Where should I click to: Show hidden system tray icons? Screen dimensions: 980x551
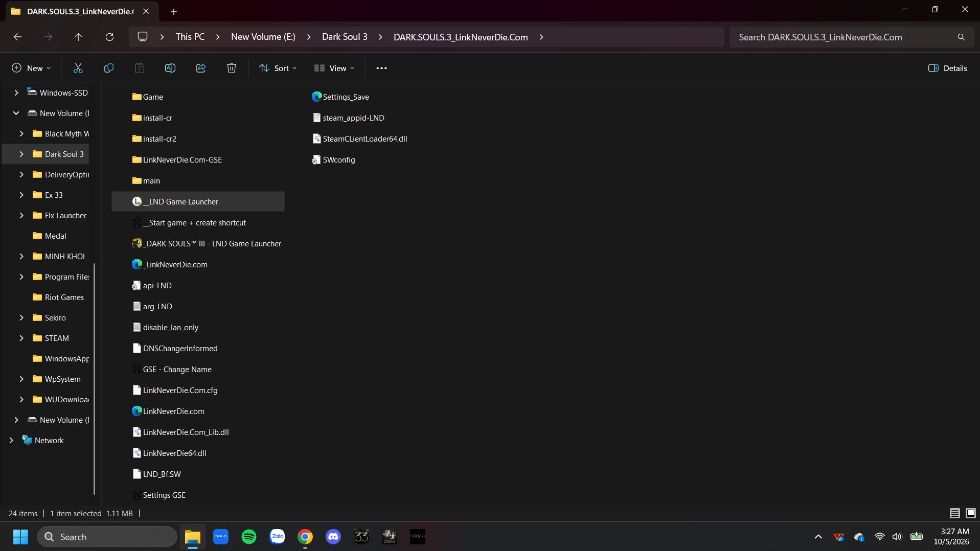(x=818, y=537)
